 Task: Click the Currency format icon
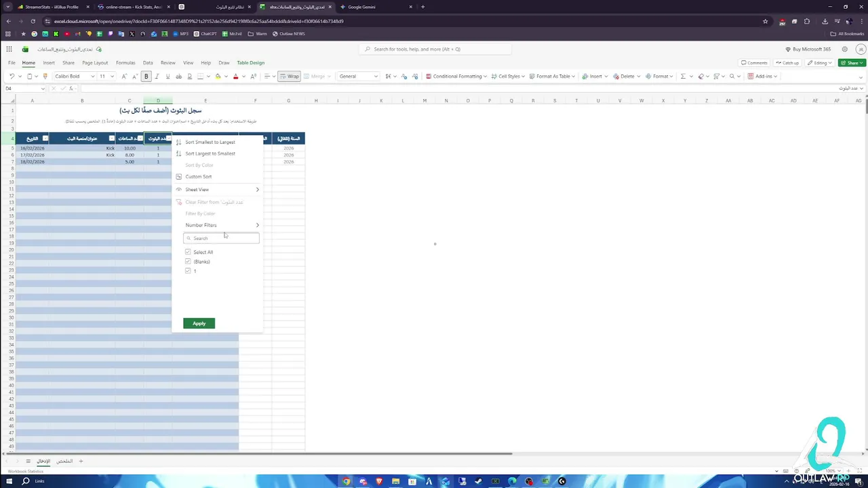[388, 76]
